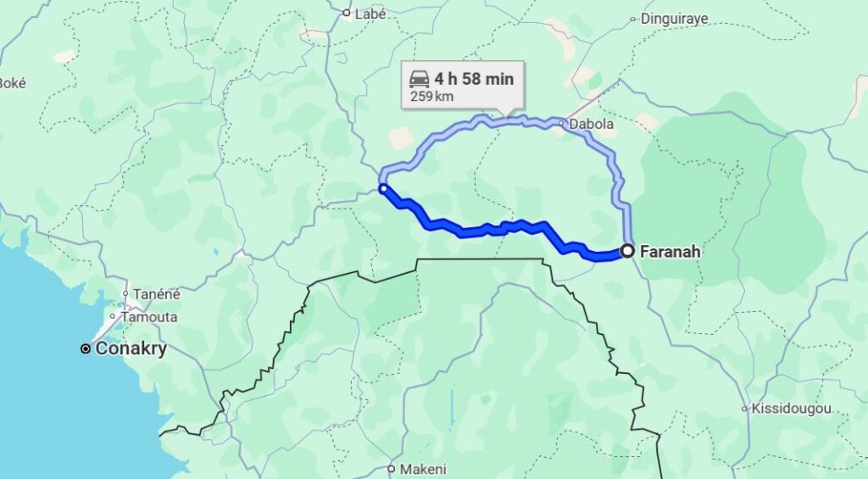Click the Faranah city label

(x=670, y=252)
